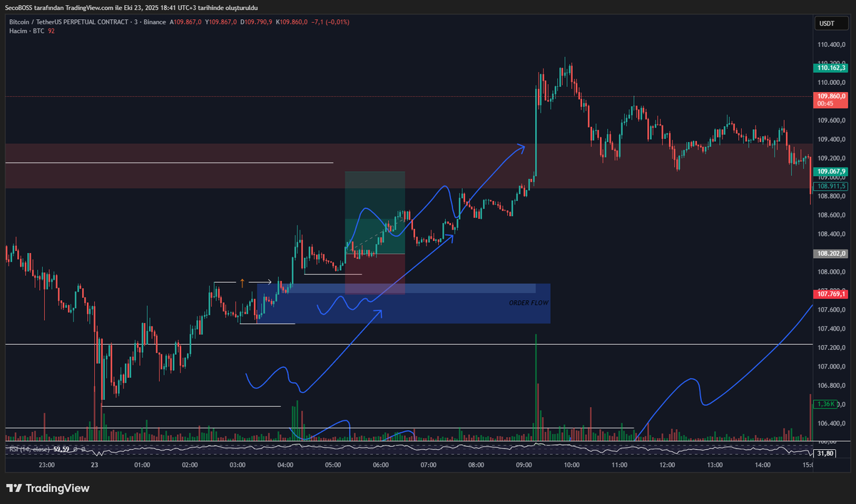Click the ORDER FLOW text in the blue zone
856x504 pixels.
coord(529,303)
